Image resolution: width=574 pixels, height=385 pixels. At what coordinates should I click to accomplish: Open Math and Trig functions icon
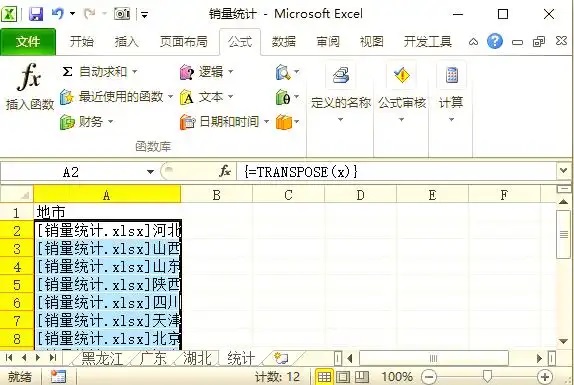click(287, 97)
